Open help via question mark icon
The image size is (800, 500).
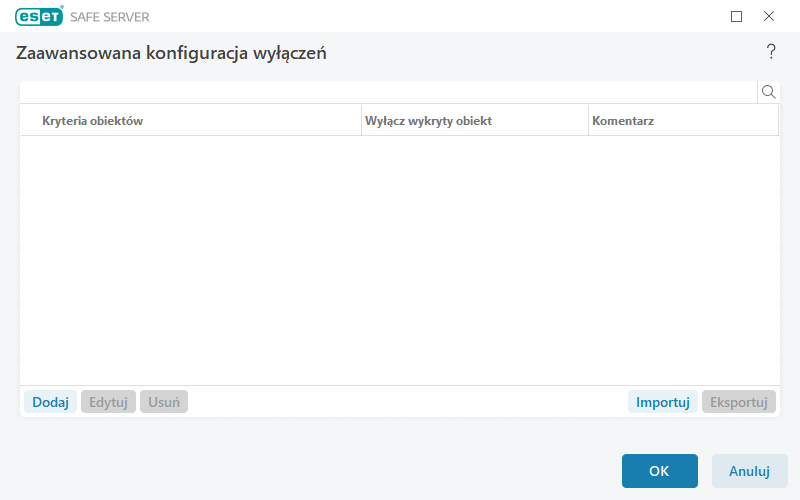(771, 52)
